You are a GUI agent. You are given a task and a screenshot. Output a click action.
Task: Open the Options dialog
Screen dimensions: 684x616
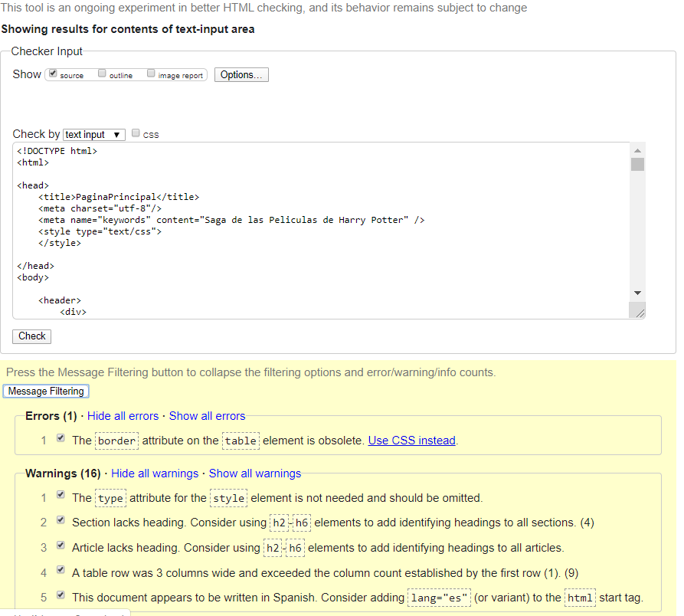pos(241,74)
